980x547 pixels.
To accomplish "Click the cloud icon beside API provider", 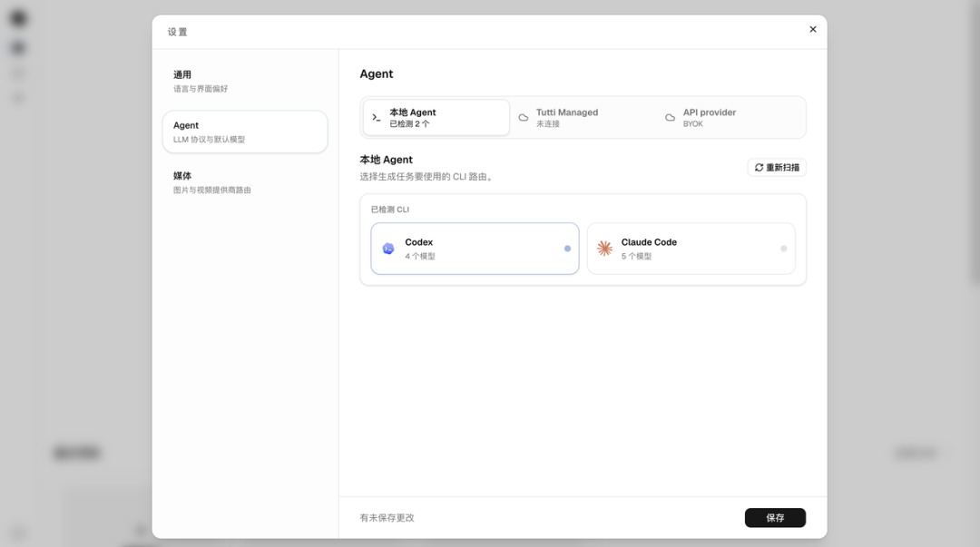I will [x=670, y=118].
